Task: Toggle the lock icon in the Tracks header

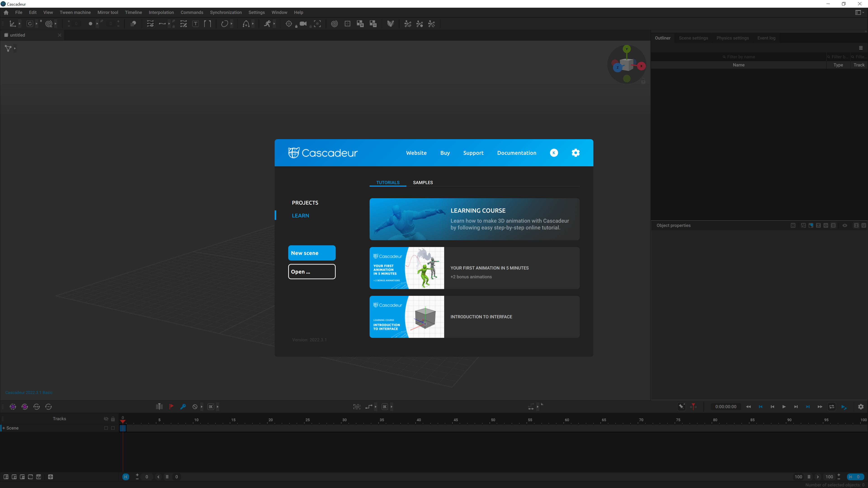Action: point(113,419)
